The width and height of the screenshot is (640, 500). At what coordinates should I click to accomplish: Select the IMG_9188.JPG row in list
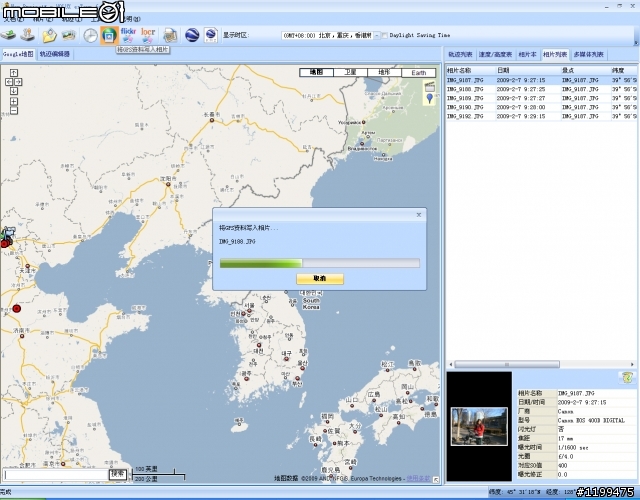(541, 89)
